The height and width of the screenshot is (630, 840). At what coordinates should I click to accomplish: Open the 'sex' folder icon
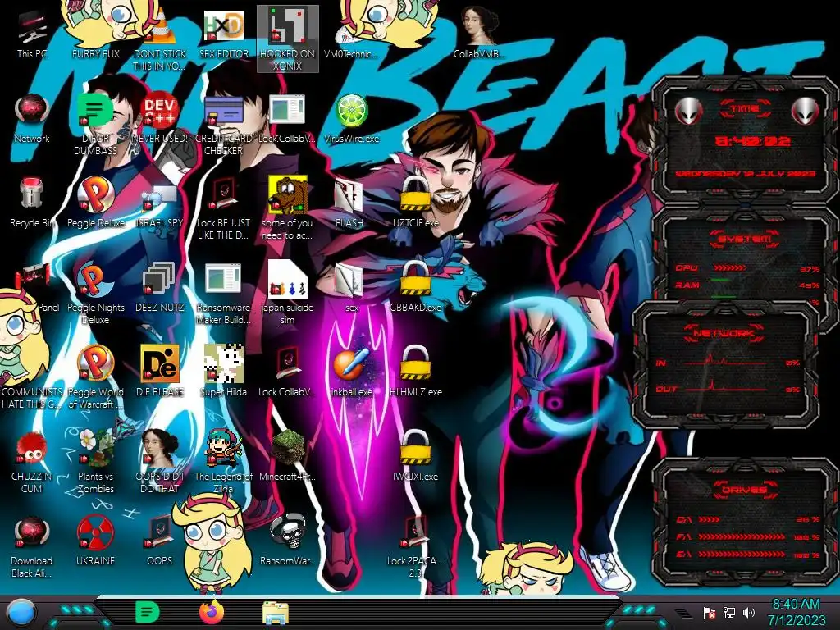351,289
